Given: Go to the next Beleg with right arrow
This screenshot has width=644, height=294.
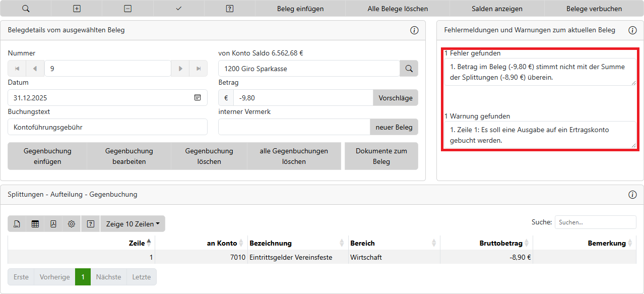Looking at the screenshot, I should 180,69.
